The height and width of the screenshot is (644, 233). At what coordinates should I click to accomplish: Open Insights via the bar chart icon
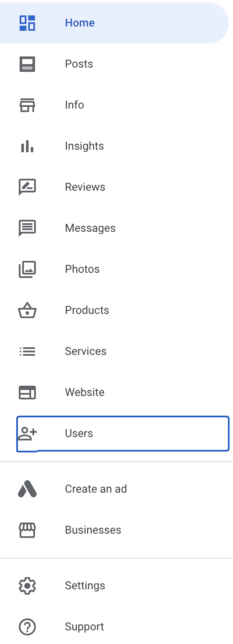click(x=27, y=146)
